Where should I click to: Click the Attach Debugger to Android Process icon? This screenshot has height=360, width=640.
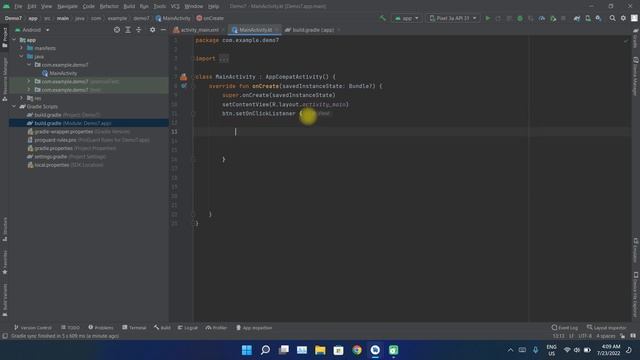pyautogui.click(x=553, y=18)
